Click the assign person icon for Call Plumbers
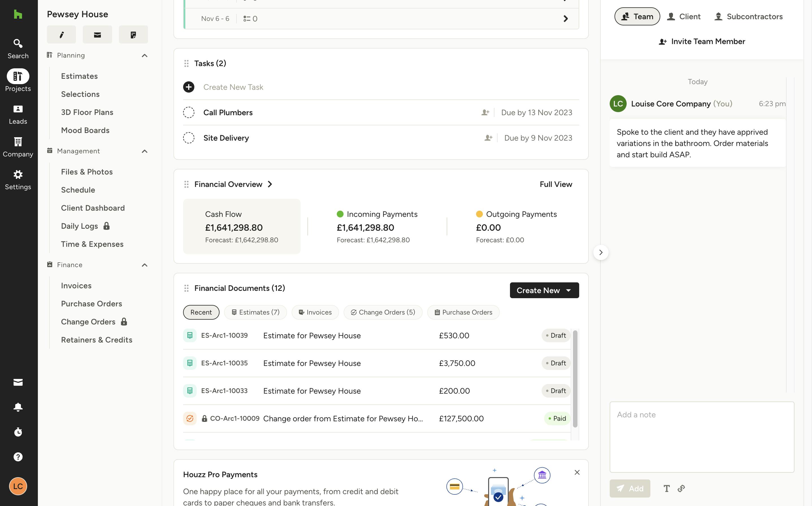 pos(485,112)
